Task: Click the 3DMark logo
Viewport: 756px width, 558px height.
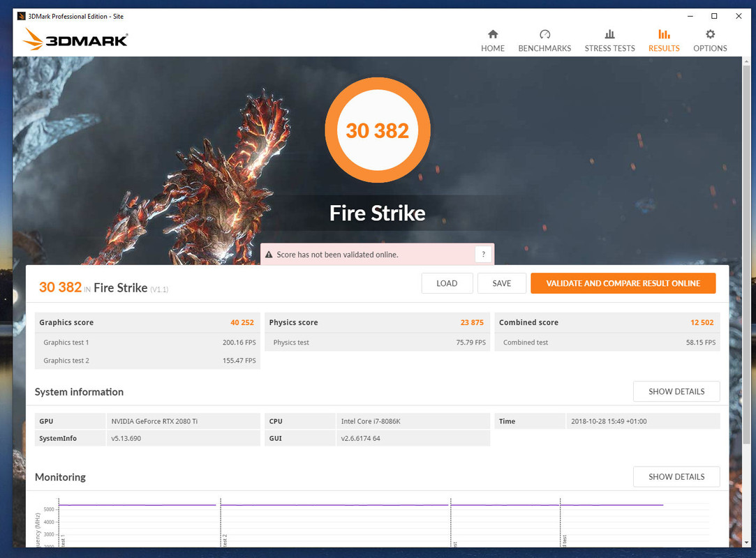Action: click(75, 39)
